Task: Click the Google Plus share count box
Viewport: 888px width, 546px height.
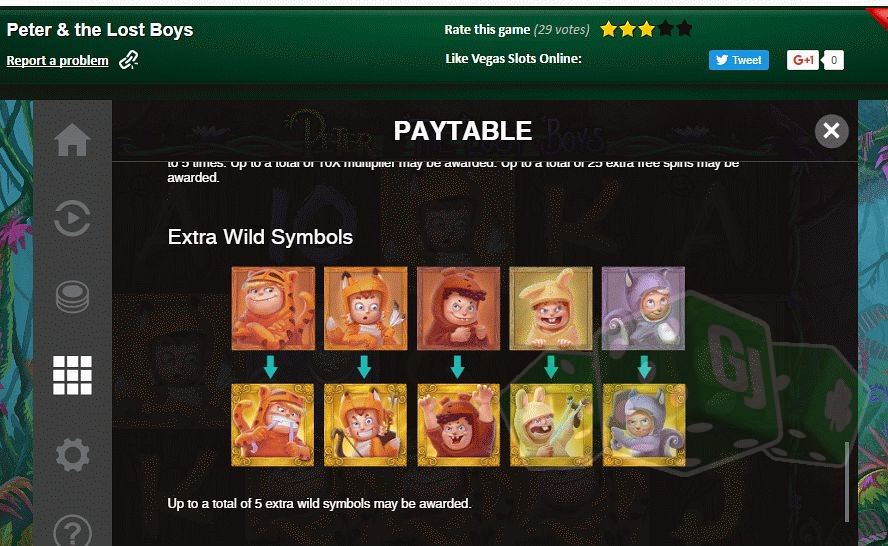Action: click(x=834, y=60)
